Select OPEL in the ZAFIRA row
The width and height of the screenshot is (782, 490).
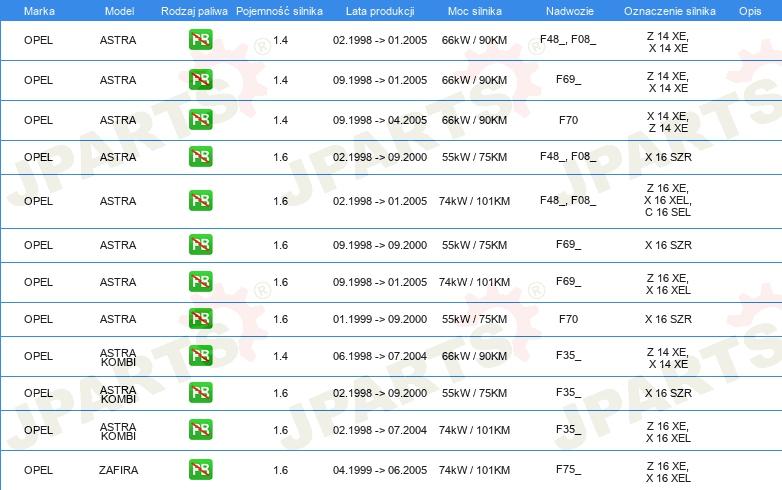[38, 470]
